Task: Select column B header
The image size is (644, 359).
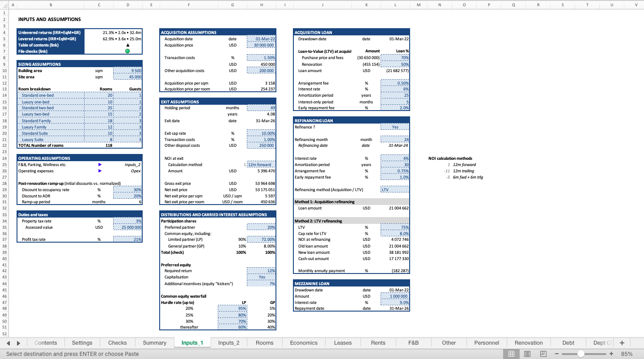Action: [x=50, y=4]
